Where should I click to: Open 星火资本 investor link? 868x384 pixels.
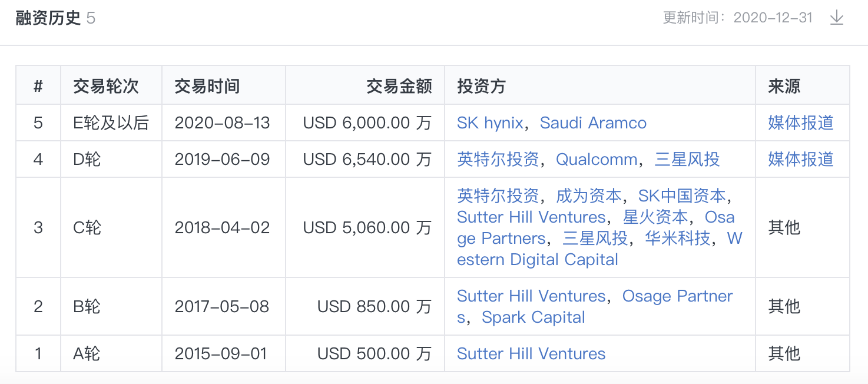[x=655, y=217]
